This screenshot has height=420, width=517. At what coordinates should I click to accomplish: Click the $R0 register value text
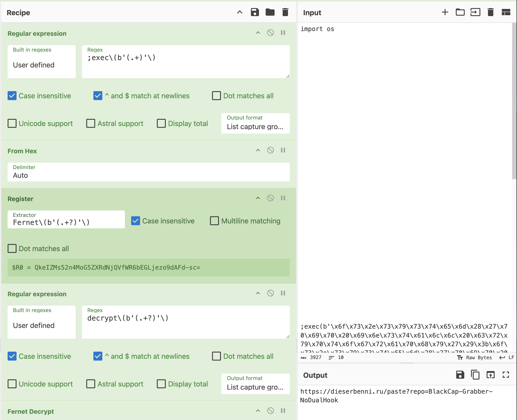pos(106,268)
